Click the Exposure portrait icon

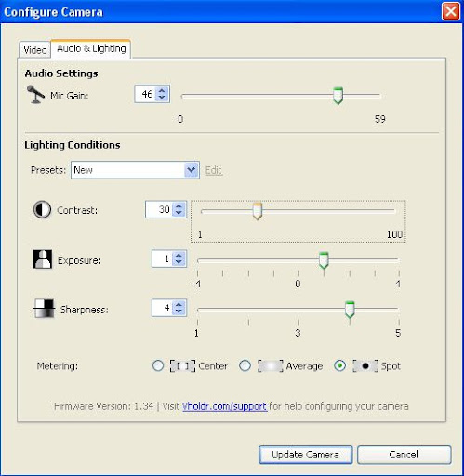[x=43, y=259]
